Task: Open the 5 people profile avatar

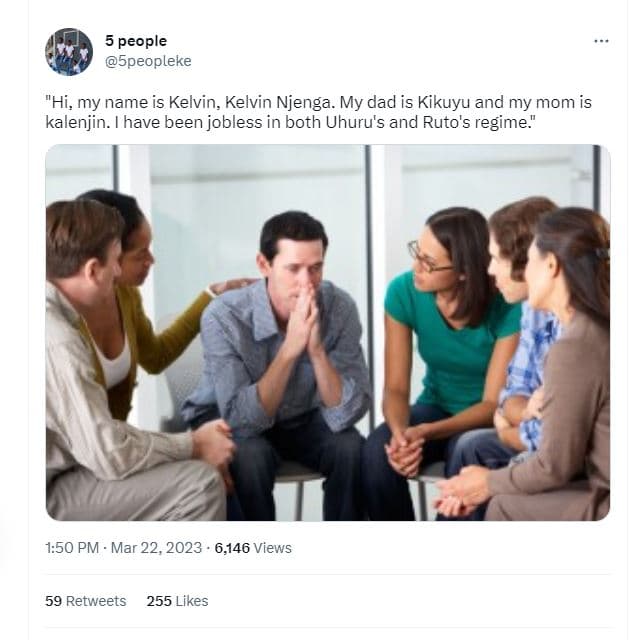Action: (x=69, y=52)
